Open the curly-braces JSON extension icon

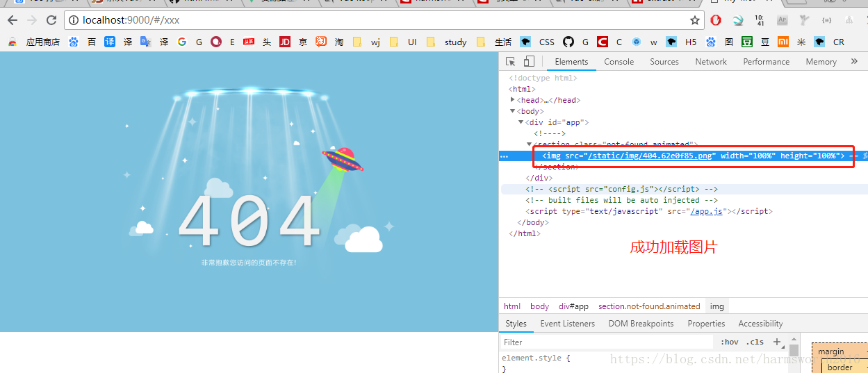click(x=826, y=20)
